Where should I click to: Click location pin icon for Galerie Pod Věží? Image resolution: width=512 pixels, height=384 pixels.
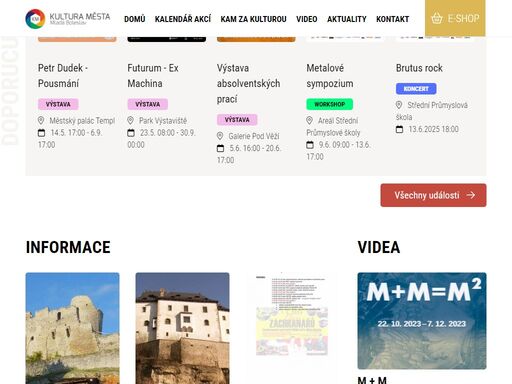tap(220, 136)
